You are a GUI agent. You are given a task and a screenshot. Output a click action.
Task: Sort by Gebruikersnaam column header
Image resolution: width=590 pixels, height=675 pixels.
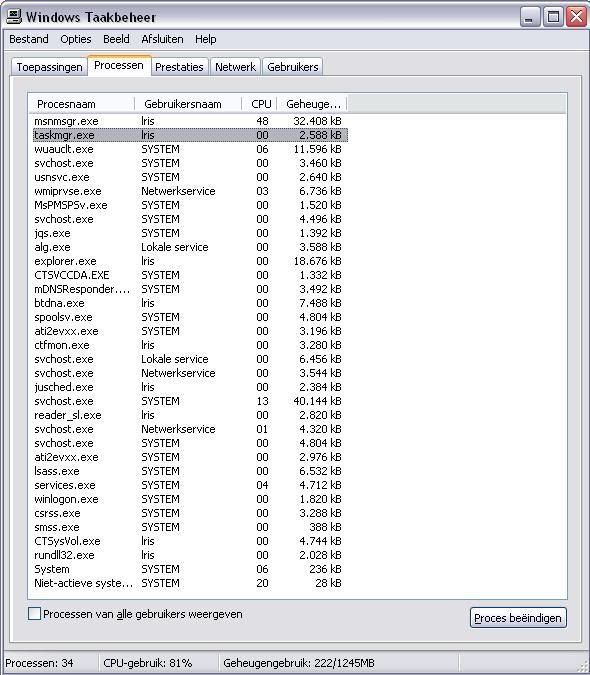tap(188, 104)
